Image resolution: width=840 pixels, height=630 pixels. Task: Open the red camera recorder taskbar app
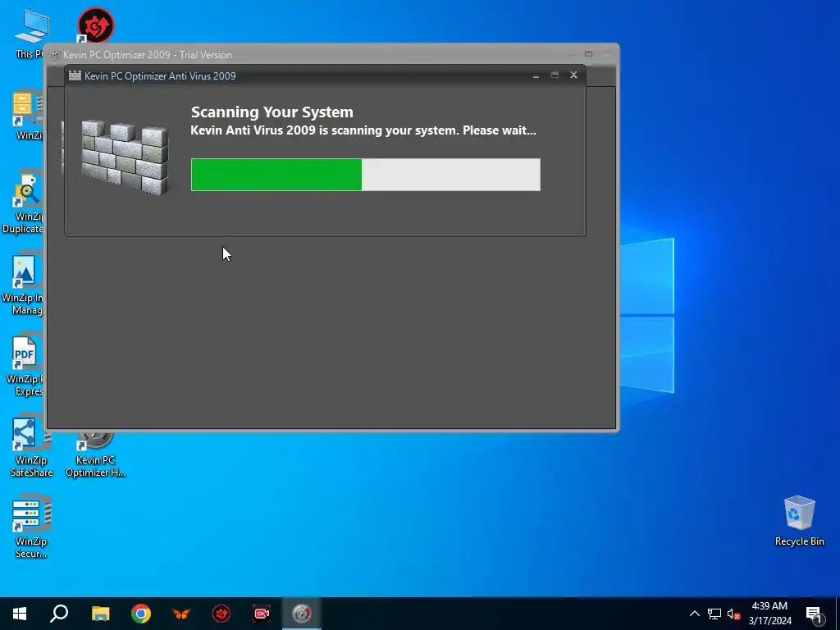[262, 614]
